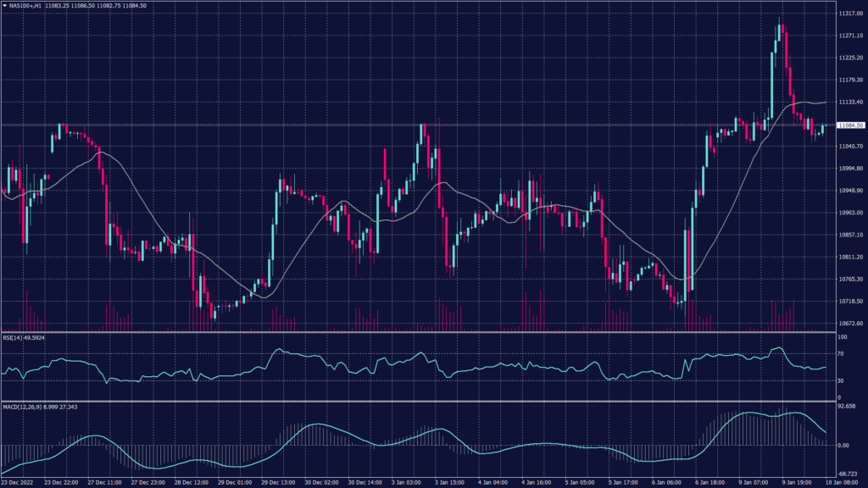Viewport: 868px width, 488px height.
Task: Select the 30 Dec 02:00 time label
Action: tap(320, 482)
